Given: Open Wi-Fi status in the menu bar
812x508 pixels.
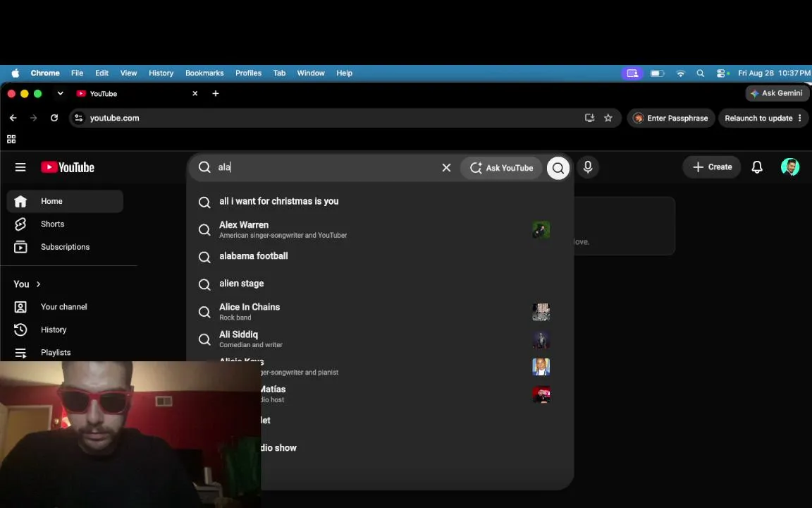Looking at the screenshot, I should coord(680,73).
